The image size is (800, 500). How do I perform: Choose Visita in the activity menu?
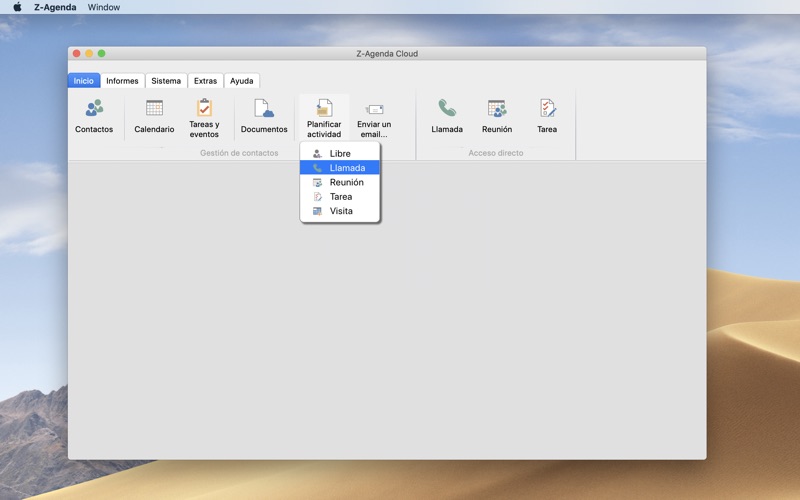340,211
